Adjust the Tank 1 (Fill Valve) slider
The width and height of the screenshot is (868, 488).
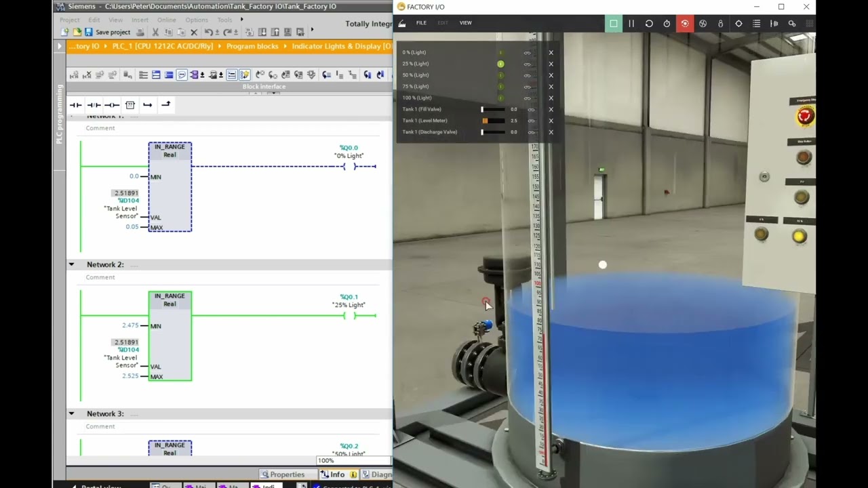[493, 109]
